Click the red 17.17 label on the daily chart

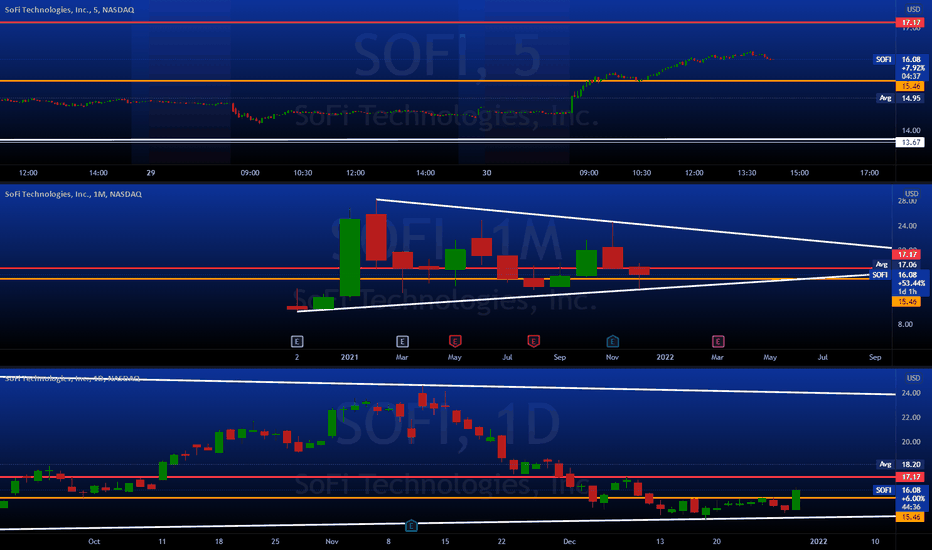click(x=911, y=477)
